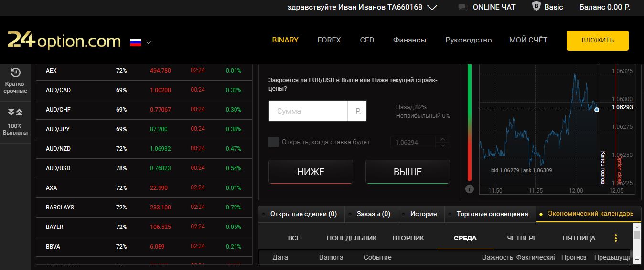Click the chart info icon
644x270 pixels.
470,189
